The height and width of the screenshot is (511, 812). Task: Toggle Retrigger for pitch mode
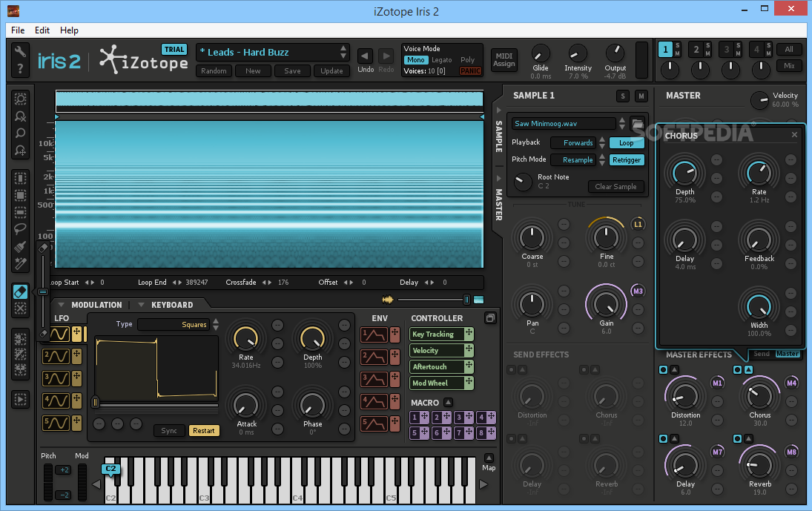pyautogui.click(x=626, y=160)
